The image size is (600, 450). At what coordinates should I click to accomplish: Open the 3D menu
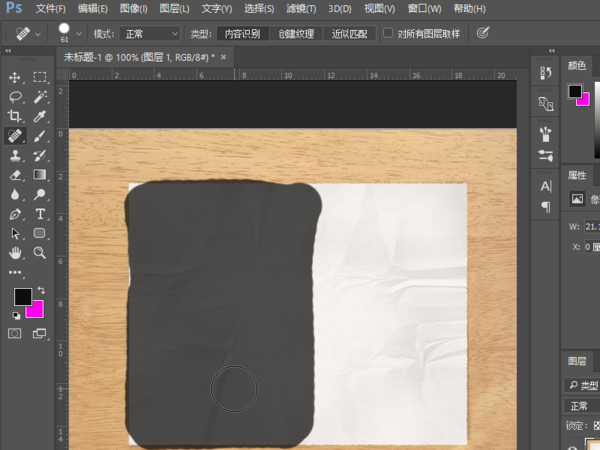click(x=340, y=8)
